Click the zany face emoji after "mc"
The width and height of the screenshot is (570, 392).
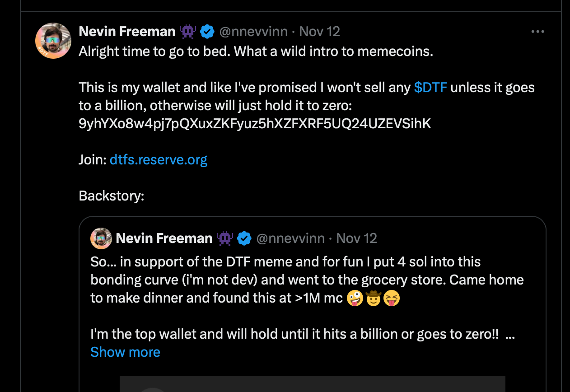coord(355,298)
